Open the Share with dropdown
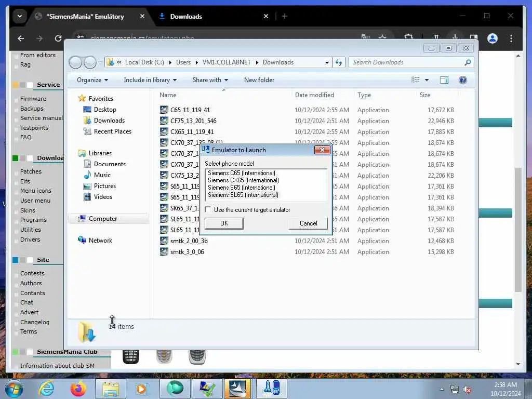Viewport: 532px width, 399px height. (x=210, y=80)
